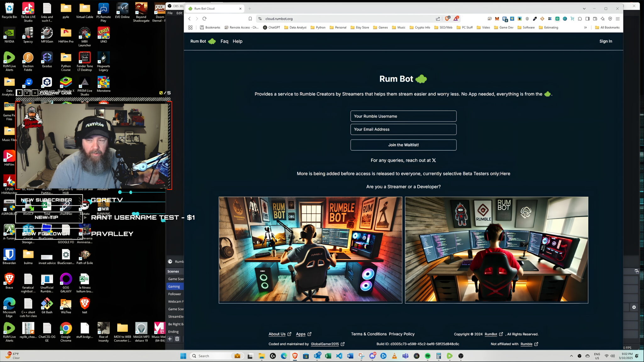
Task: Click the Join the Waitlist button
Action: tap(403, 145)
